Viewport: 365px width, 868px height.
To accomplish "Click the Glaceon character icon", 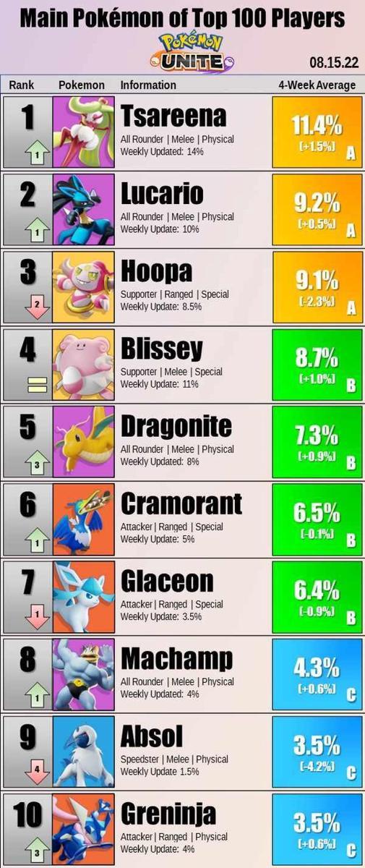I will click(84, 597).
